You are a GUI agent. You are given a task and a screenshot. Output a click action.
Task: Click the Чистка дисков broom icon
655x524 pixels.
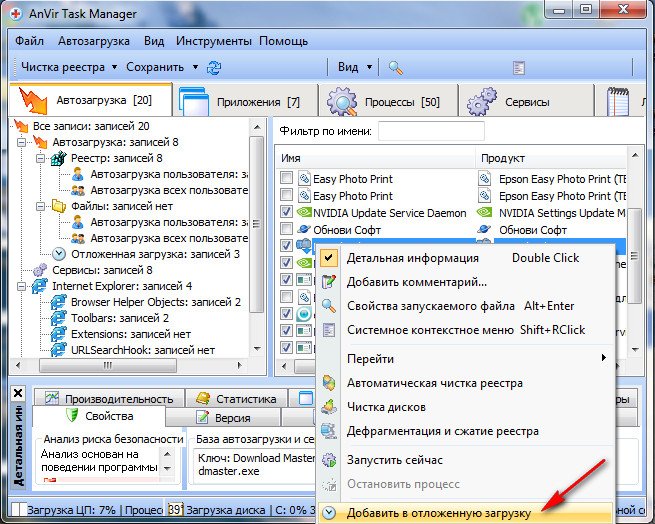coord(329,407)
